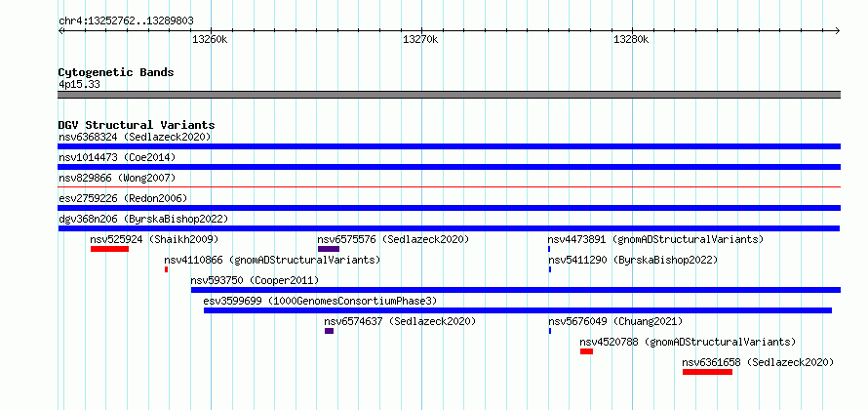Click the blue bar under dgv368n206
The width and height of the screenshot is (868, 410).
coord(449,228)
